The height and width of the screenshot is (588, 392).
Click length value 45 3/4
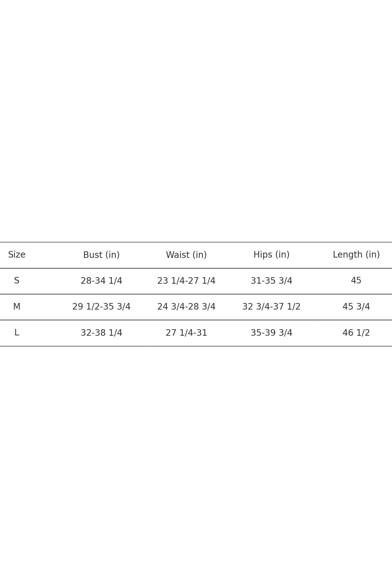click(x=356, y=307)
